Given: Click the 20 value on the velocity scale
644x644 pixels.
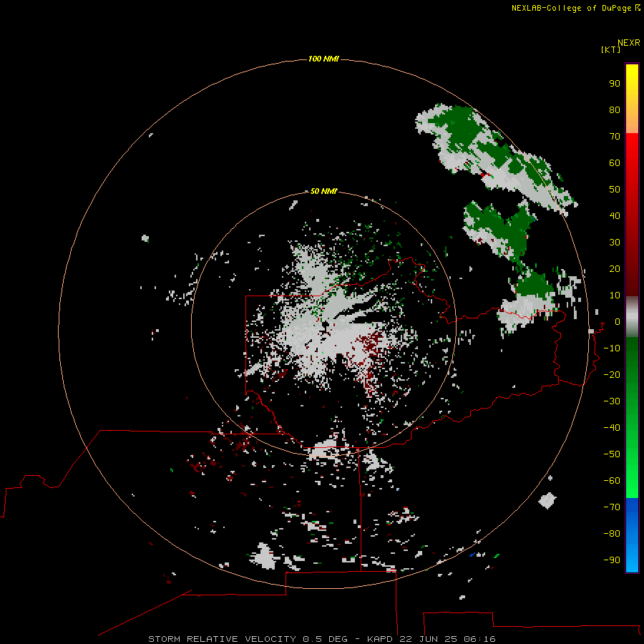Looking at the screenshot, I should tap(615, 269).
